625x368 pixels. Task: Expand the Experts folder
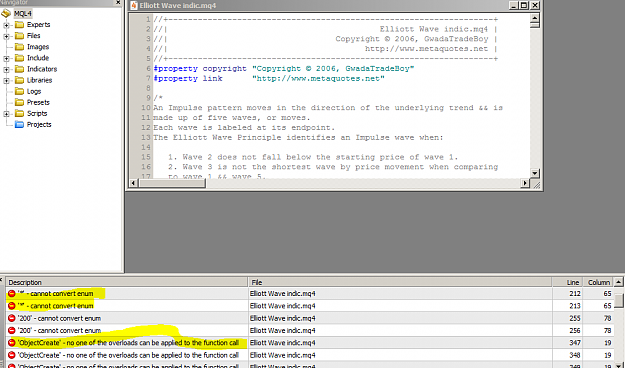click(x=6, y=25)
